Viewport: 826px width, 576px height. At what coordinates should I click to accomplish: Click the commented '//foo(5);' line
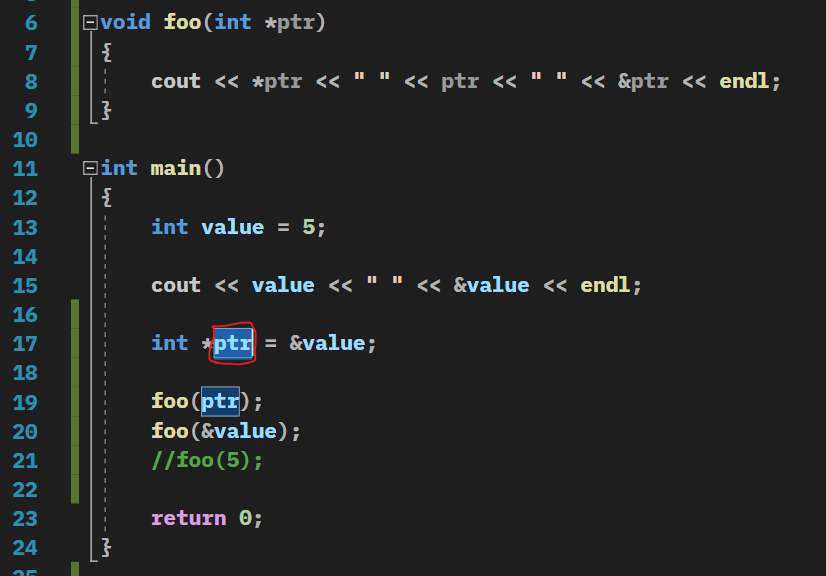coord(207,460)
